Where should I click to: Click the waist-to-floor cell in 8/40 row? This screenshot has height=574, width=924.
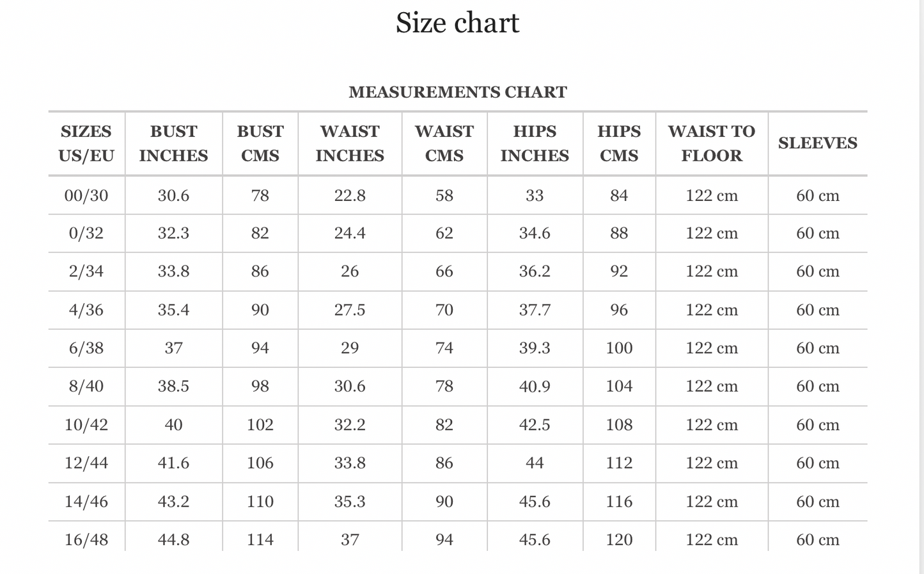[712, 387]
